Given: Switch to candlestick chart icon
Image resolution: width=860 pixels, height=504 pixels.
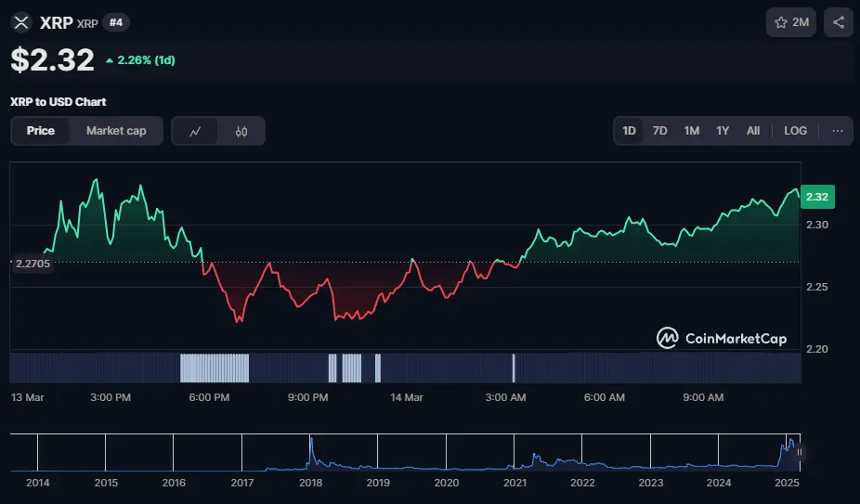Looking at the screenshot, I should pos(241,131).
